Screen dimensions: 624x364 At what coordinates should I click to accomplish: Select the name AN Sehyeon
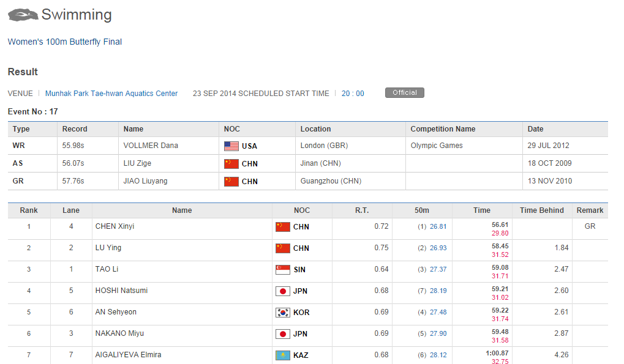(116, 312)
